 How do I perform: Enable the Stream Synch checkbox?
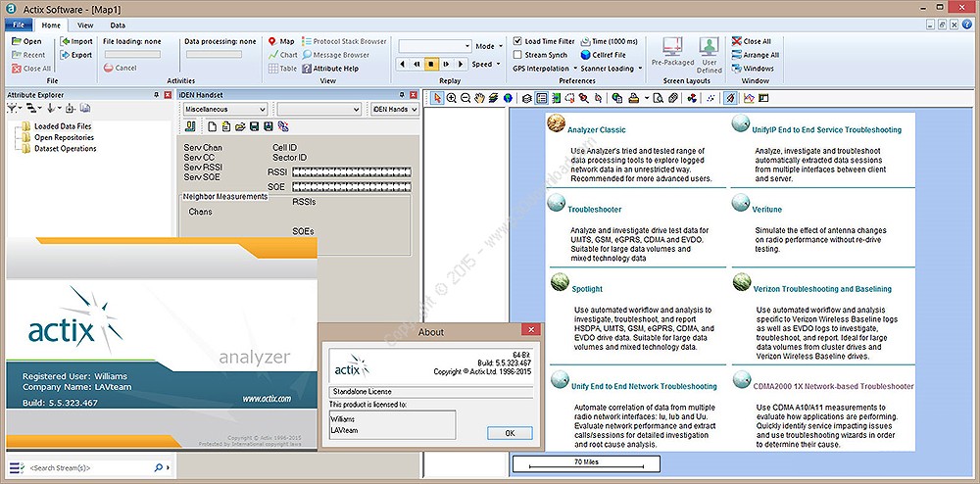[x=517, y=55]
